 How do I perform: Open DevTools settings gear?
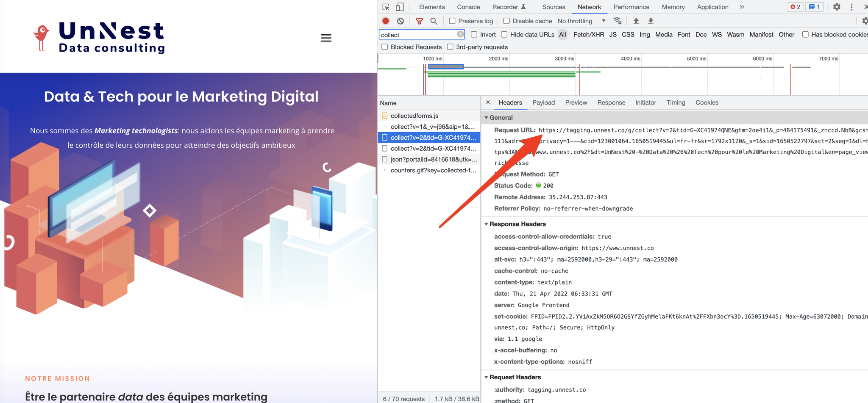(x=837, y=7)
